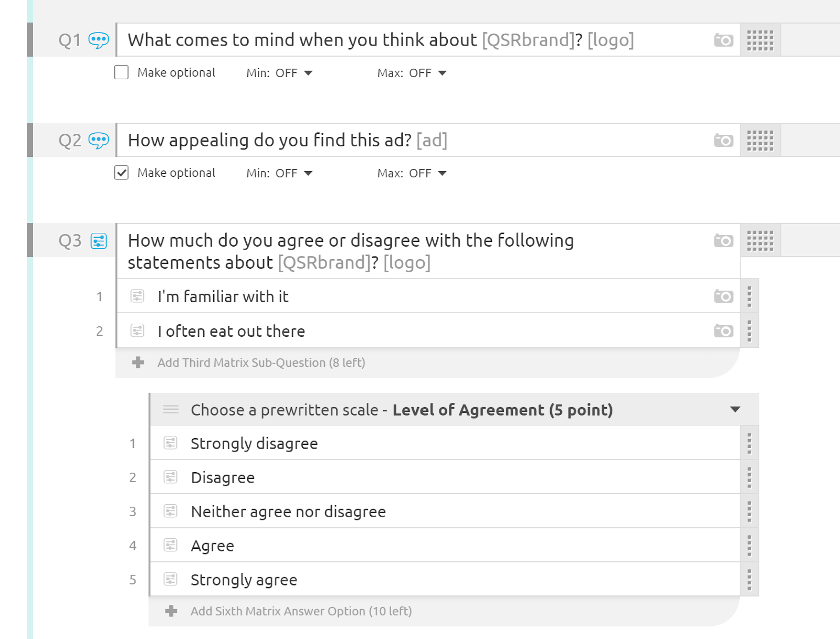Open Q1 Min dropdown
The height and width of the screenshot is (639, 840).
pyautogui.click(x=279, y=73)
